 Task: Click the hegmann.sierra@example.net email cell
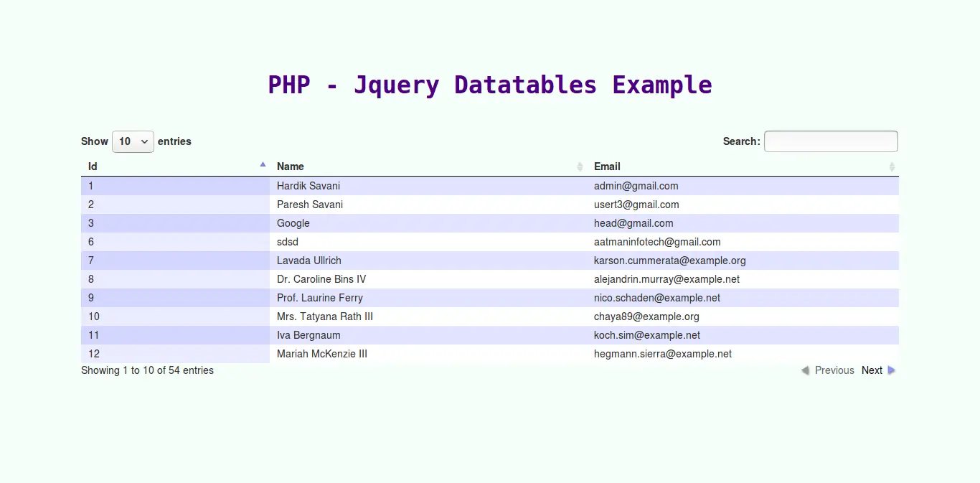coord(662,354)
